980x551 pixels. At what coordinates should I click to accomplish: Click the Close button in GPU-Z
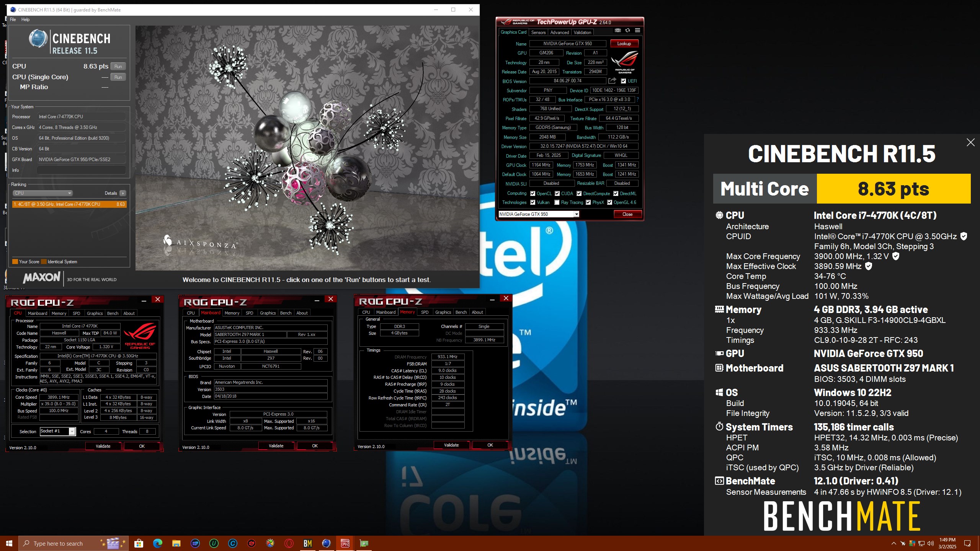point(627,214)
